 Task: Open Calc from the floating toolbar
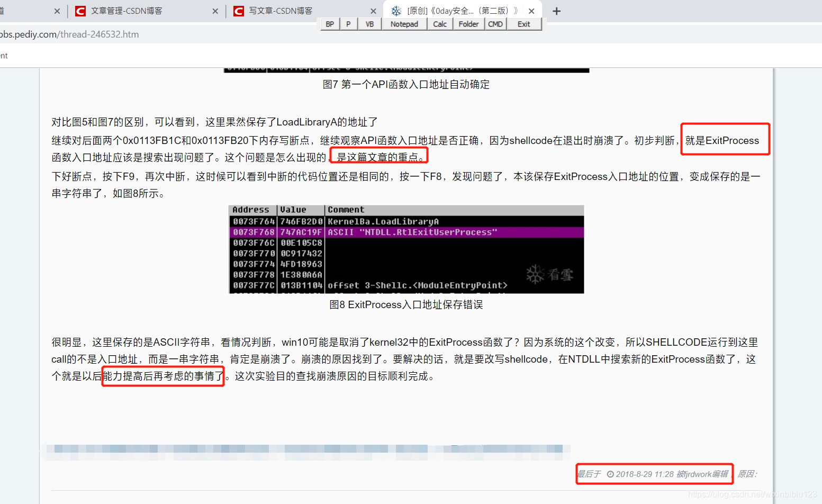point(440,24)
